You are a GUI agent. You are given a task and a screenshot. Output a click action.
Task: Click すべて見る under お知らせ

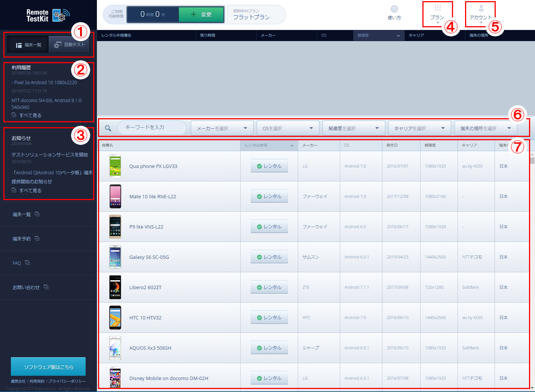(x=30, y=190)
